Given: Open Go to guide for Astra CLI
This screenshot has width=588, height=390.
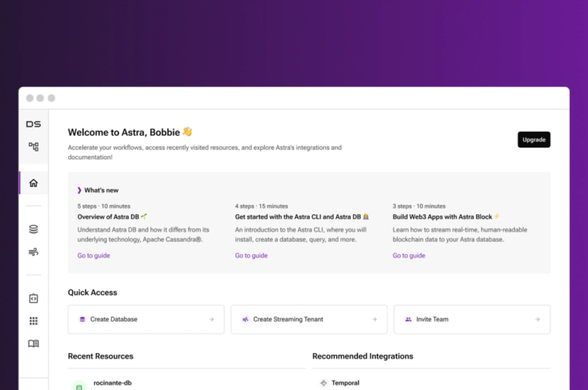Looking at the screenshot, I should tap(251, 256).
